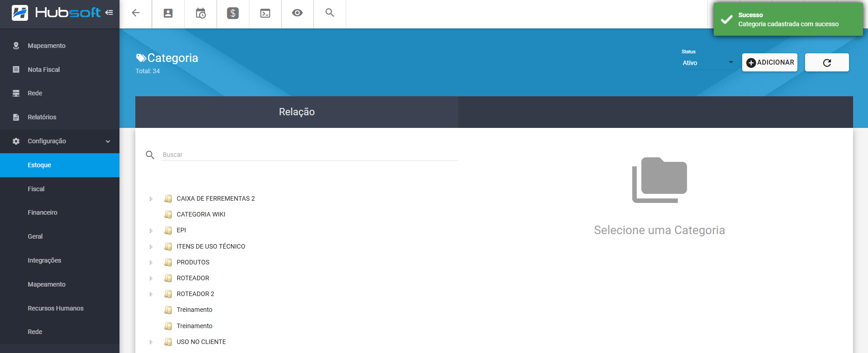Viewport: 868px width, 353px height.
Task: Click the Hubsoft logo
Action: 56,13
